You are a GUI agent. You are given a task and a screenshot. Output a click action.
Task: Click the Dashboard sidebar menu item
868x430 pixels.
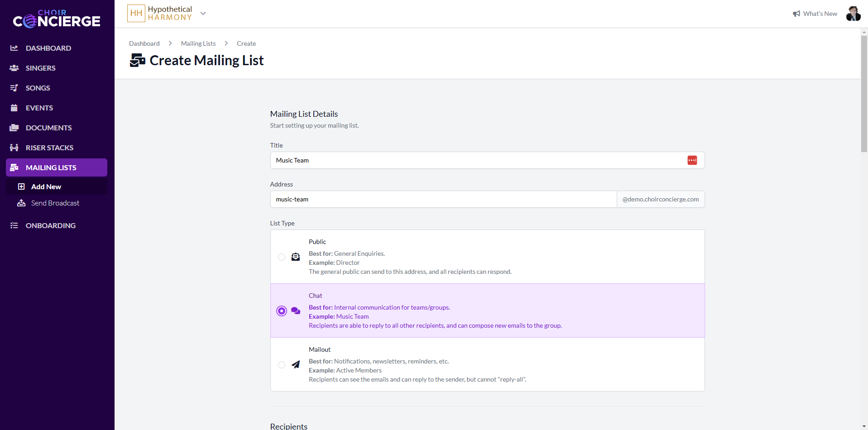[57, 48]
